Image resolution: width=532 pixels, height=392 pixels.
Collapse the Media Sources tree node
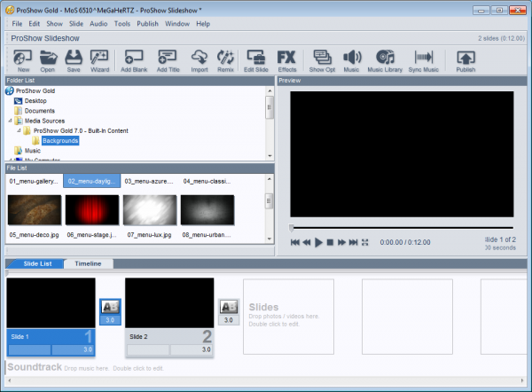[x=10, y=121]
